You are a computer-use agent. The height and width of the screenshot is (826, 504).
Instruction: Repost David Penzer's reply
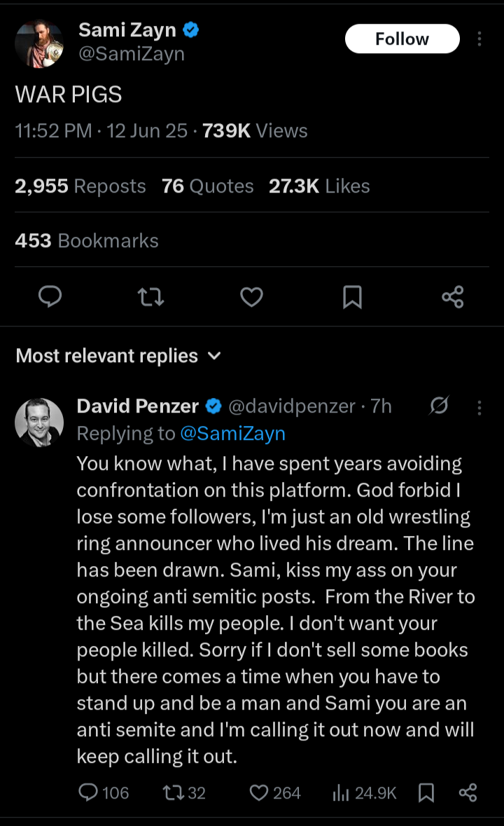(x=172, y=792)
